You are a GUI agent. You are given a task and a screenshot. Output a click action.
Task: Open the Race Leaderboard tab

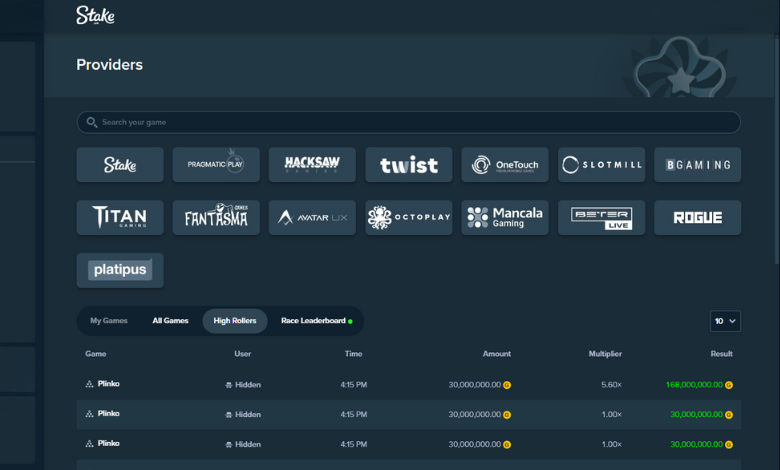coord(317,321)
